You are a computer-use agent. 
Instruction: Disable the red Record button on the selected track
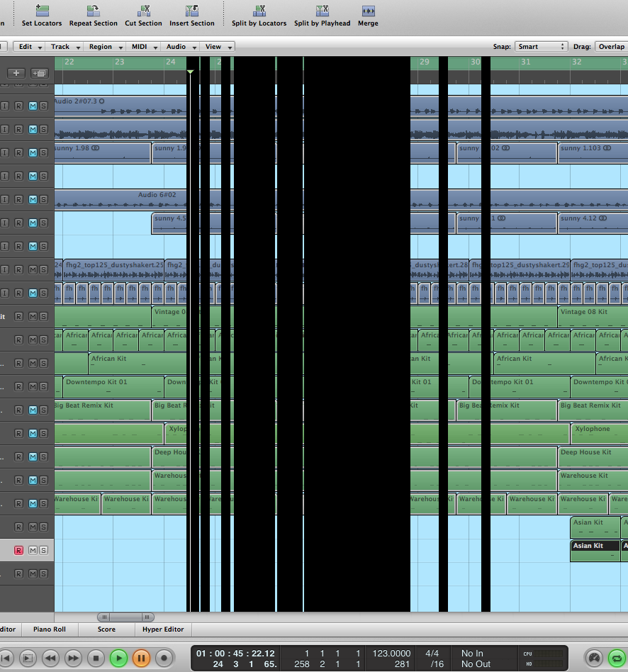click(18, 550)
